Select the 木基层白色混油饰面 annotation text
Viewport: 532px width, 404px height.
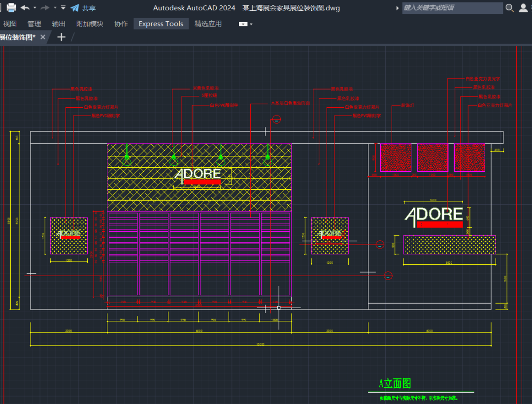tap(290, 103)
